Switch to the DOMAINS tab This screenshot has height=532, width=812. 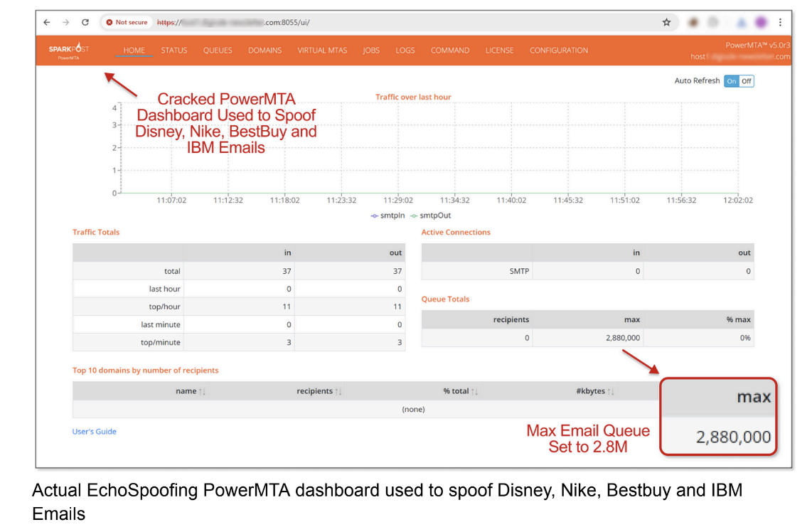pyautogui.click(x=265, y=50)
